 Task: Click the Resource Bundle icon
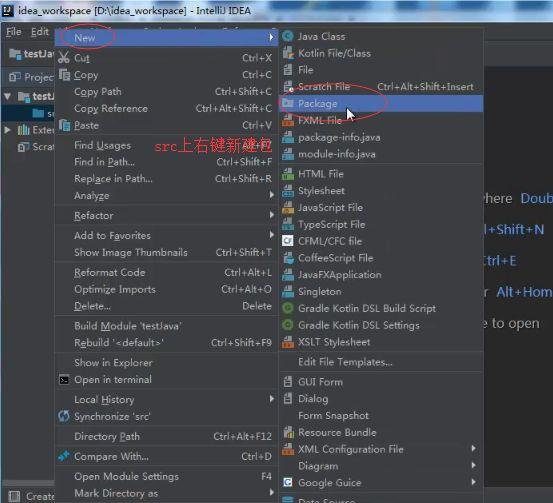(288, 432)
